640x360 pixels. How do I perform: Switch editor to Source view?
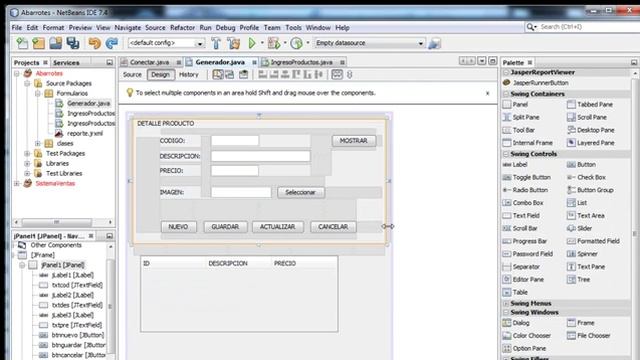(x=132, y=75)
